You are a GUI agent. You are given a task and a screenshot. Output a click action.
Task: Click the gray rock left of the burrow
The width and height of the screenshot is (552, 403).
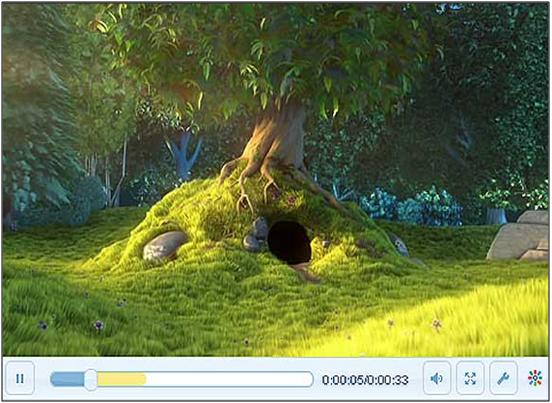tap(164, 246)
